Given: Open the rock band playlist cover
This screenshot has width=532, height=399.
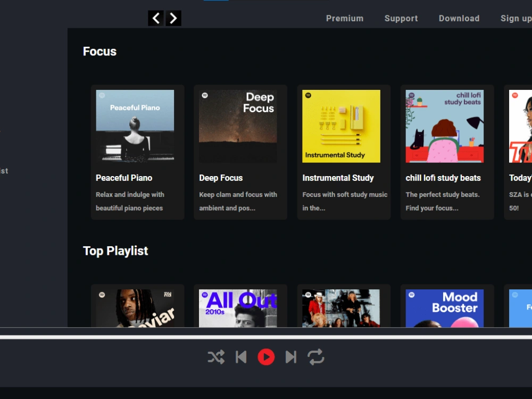Looking at the screenshot, I should point(341,308).
